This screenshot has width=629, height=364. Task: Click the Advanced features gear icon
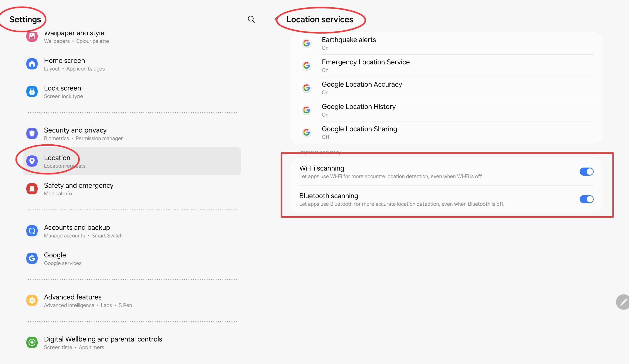click(32, 300)
